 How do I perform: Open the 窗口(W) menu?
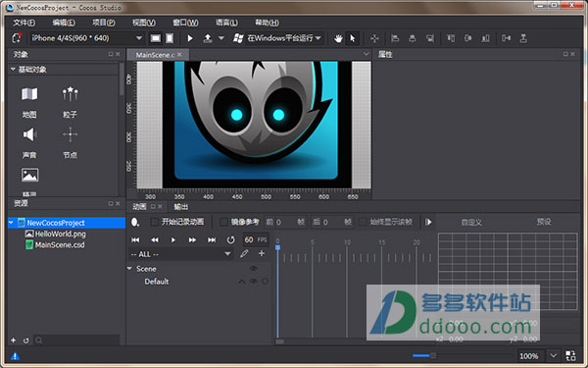tap(185, 23)
